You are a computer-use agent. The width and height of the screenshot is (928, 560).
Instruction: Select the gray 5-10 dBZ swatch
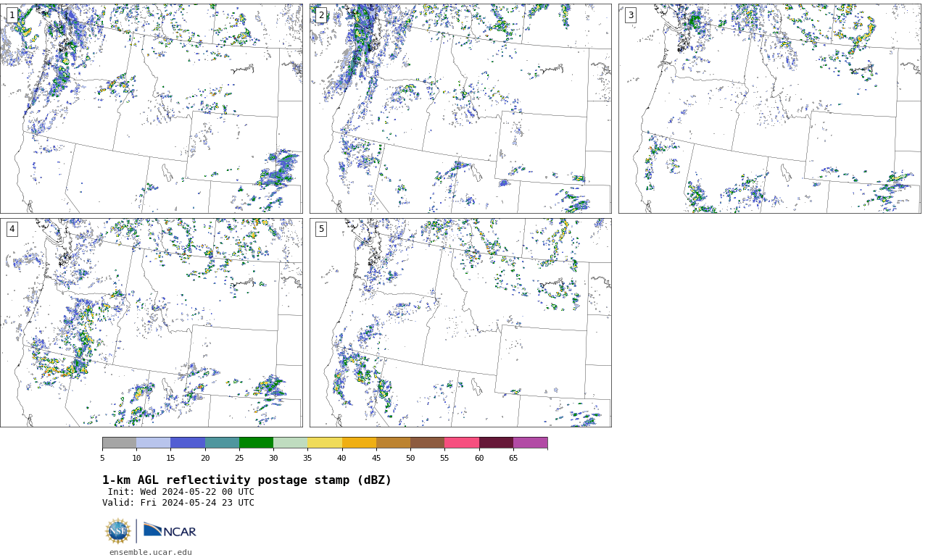(119, 443)
